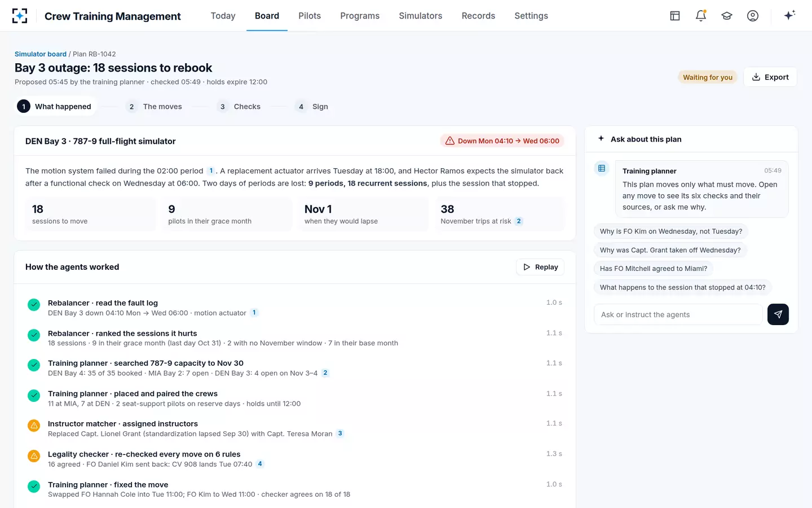Replay how the agents worked
This screenshot has width=812, height=508.
[540, 267]
